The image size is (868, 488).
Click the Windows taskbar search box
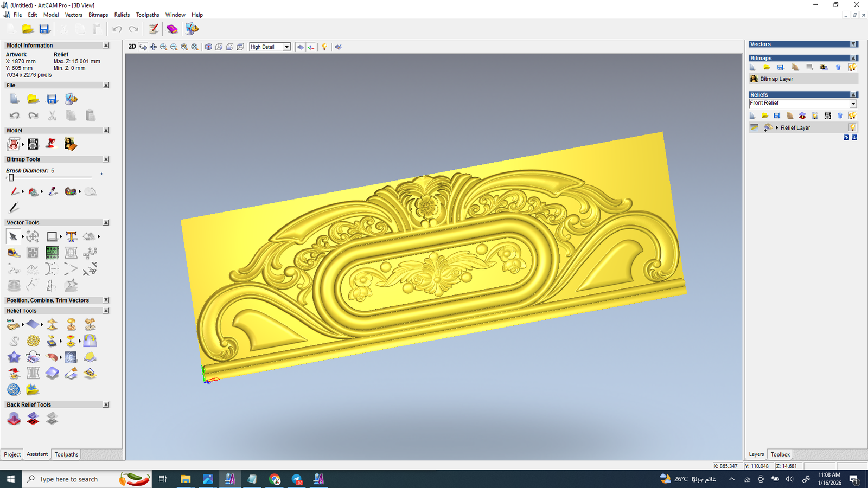[x=69, y=479]
